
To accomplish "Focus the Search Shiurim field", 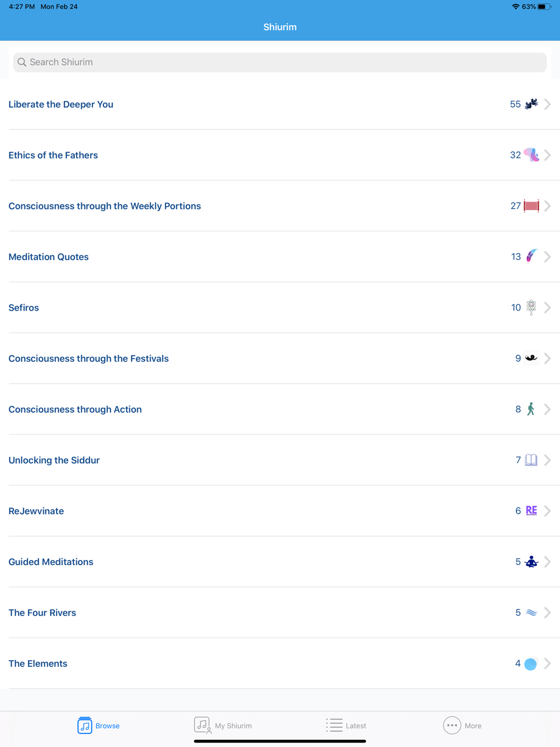I will pos(280,62).
